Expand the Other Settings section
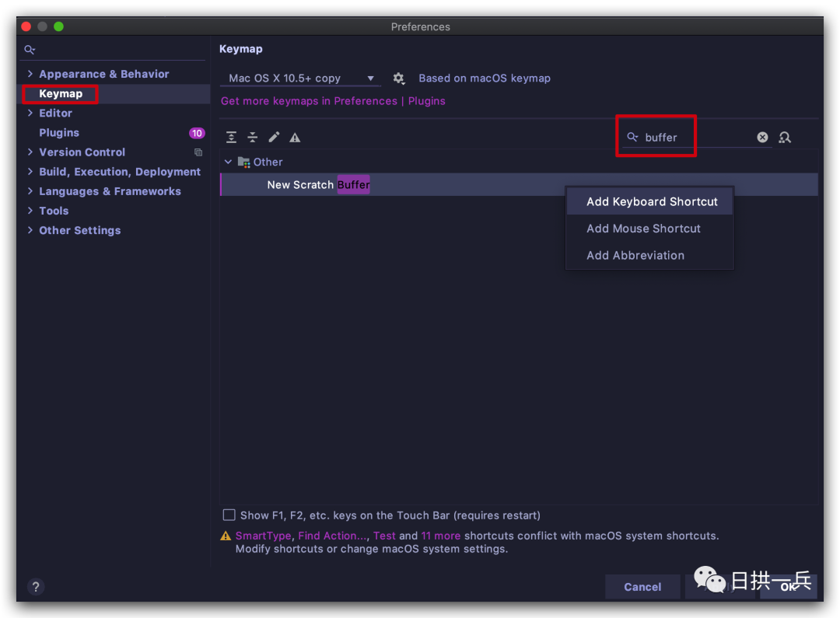 [30, 230]
